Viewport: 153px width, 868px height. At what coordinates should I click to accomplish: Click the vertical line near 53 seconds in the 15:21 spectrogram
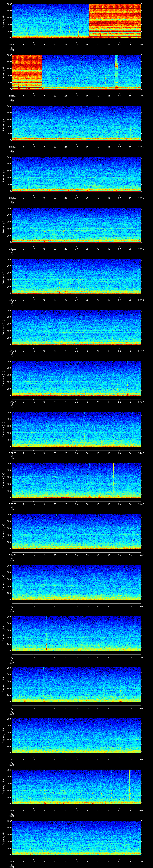point(127,378)
